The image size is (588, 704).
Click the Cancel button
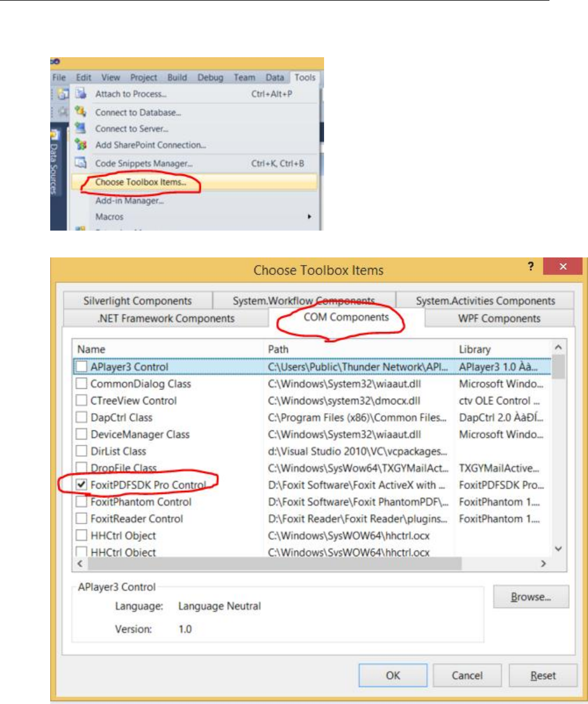tap(467, 675)
